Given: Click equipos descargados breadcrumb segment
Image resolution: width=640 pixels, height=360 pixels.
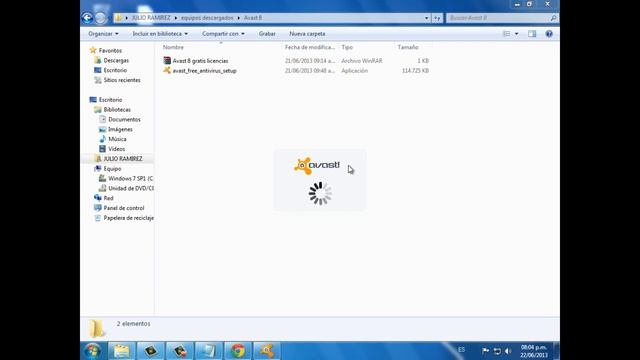Looking at the screenshot, I should pos(207,18).
